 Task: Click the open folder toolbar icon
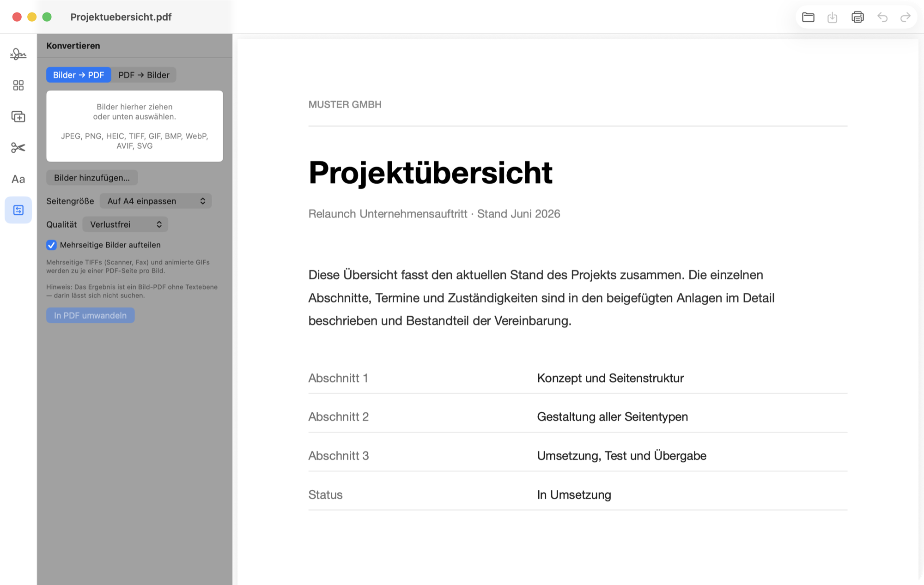click(x=808, y=17)
